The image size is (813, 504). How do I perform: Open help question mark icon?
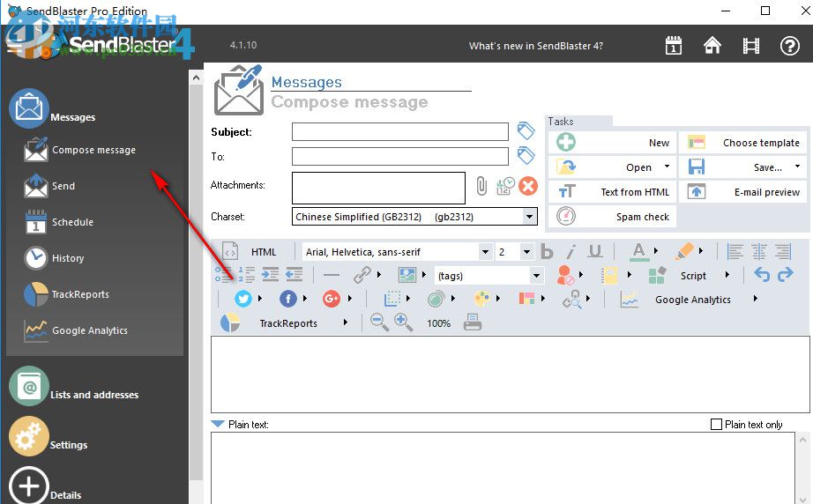click(790, 46)
